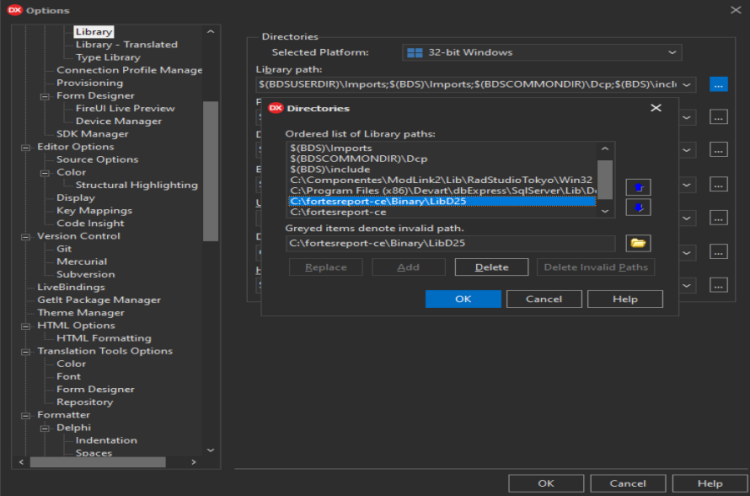Collapse the Delphi node under Formatter
Screen dimensions: 750x496
pos(44,428)
